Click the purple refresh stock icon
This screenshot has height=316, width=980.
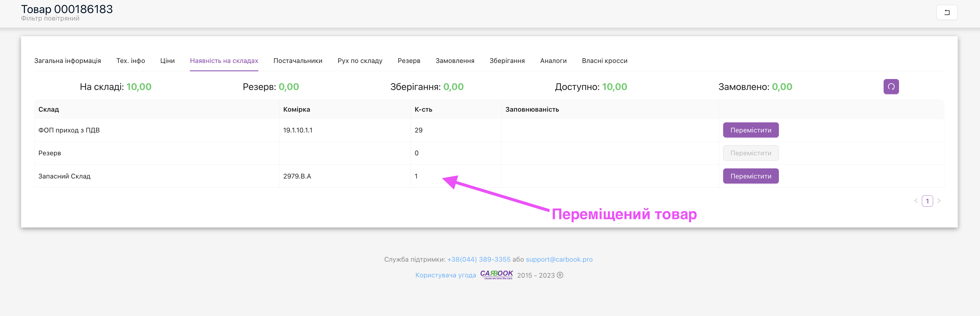891,87
